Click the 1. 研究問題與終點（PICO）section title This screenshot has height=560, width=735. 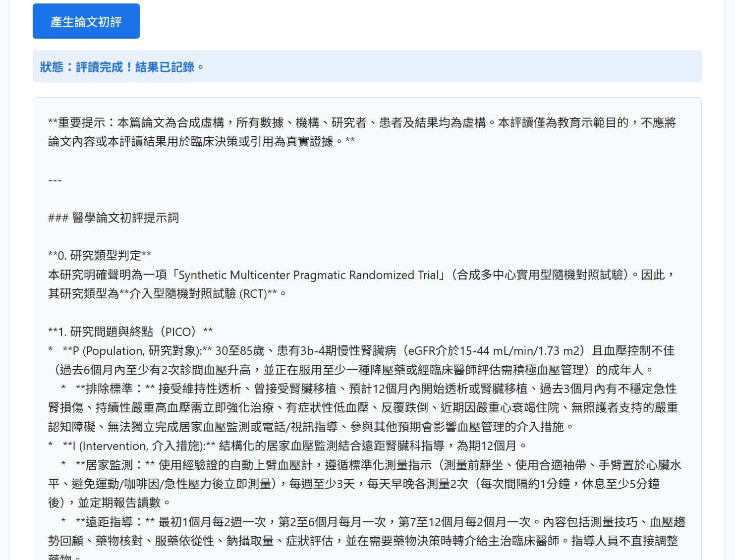click(x=130, y=332)
